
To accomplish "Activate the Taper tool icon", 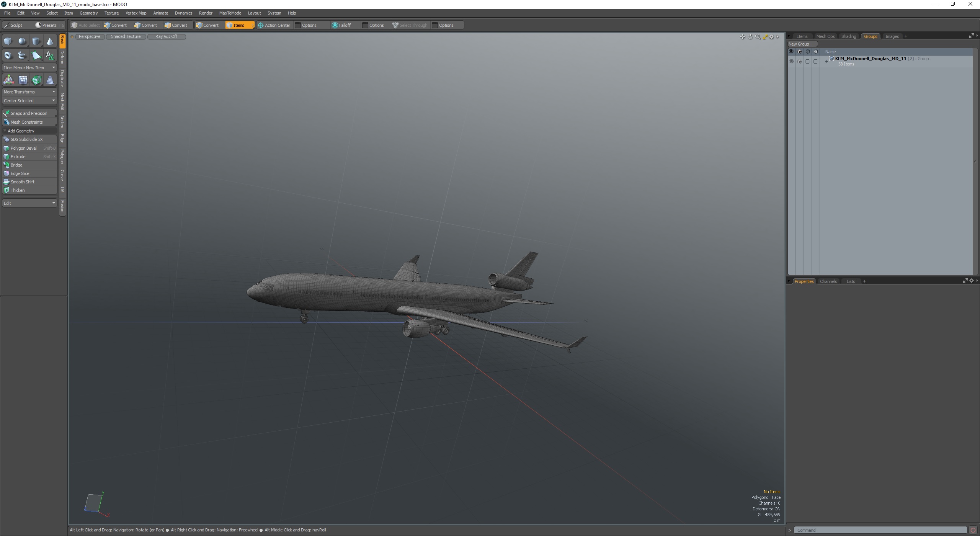I will [50, 80].
